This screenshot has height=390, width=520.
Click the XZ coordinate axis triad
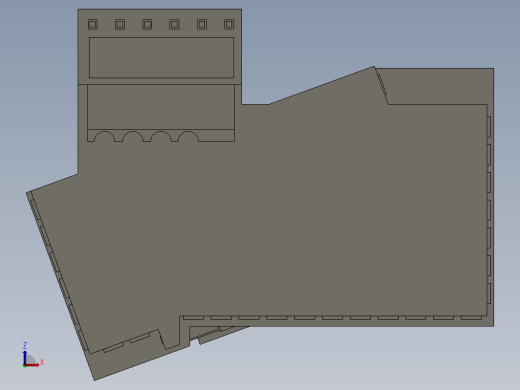tap(32, 355)
